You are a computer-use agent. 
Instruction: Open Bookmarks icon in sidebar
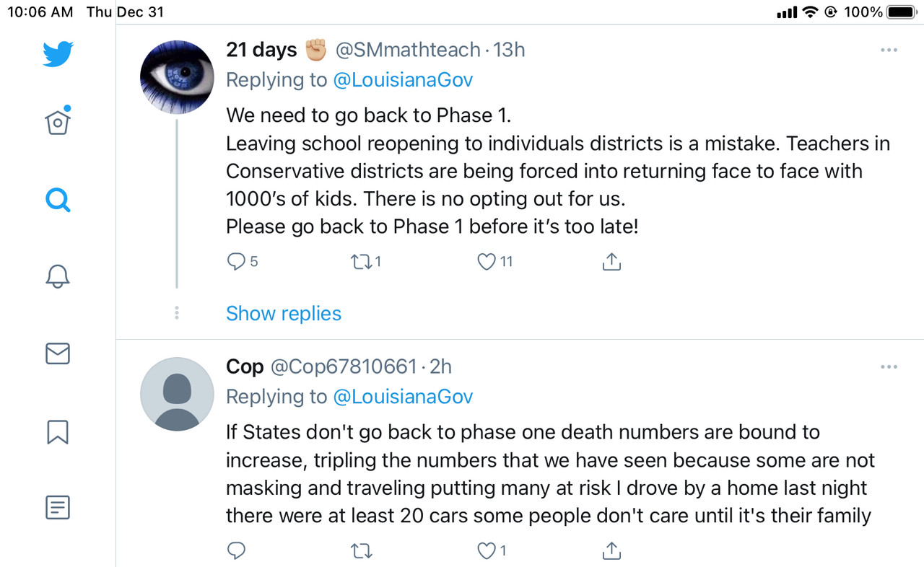coord(58,431)
